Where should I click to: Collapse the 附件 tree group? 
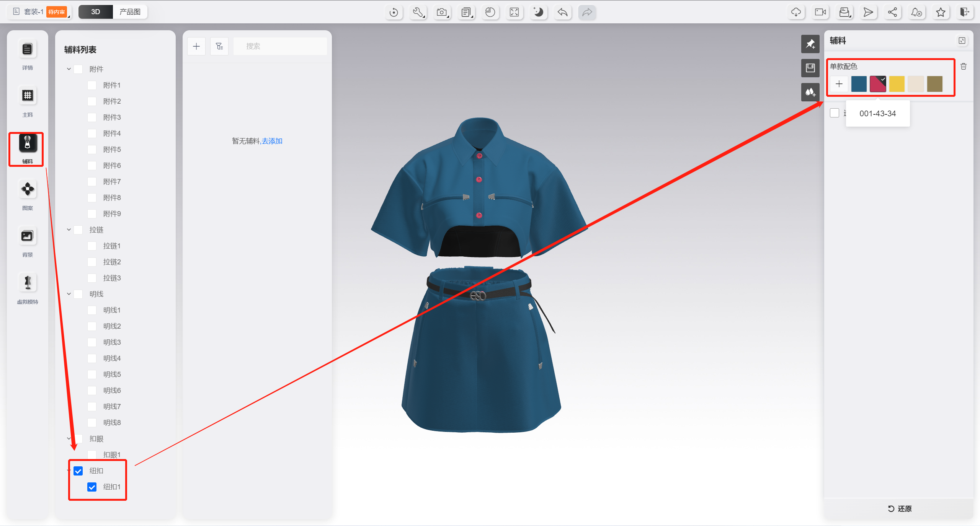[x=69, y=69]
